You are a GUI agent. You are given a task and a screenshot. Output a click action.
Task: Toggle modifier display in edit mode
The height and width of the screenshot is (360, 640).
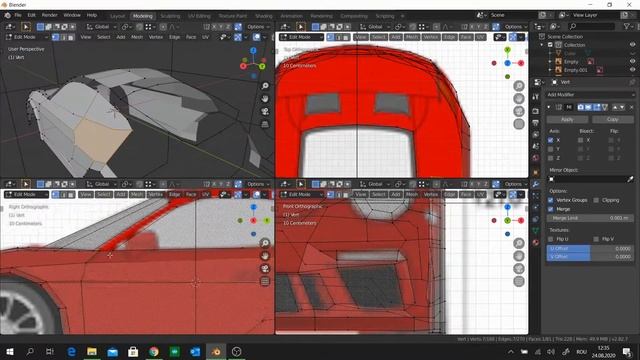pyautogui.click(x=596, y=107)
